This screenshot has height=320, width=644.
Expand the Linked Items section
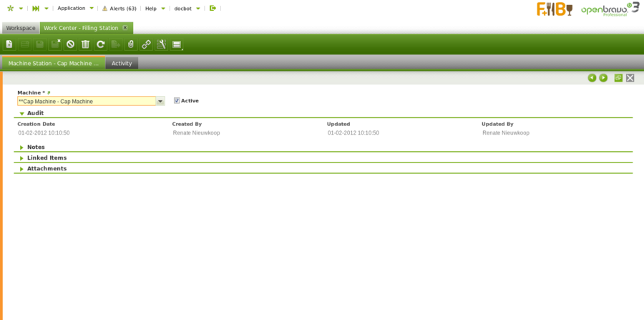(22, 158)
